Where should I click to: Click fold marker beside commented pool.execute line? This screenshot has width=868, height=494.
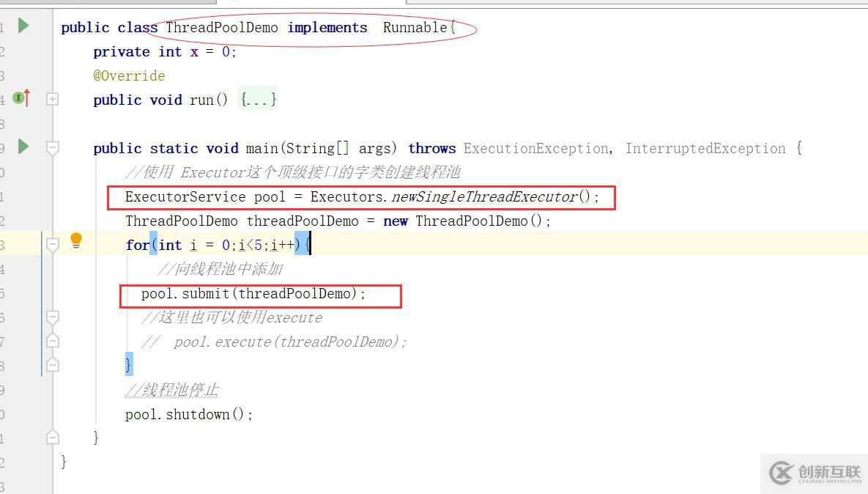coord(53,340)
